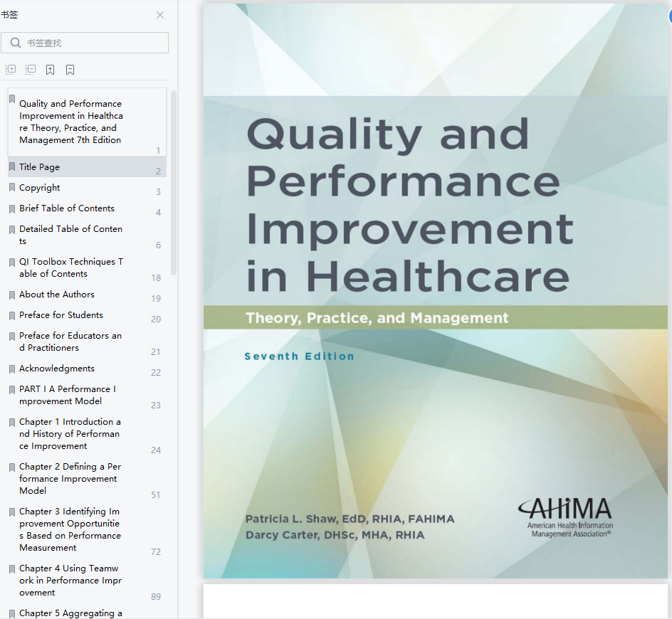The height and width of the screenshot is (619, 672).
Task: Click bookmark icon beside Preface for Students
Action: (12, 315)
